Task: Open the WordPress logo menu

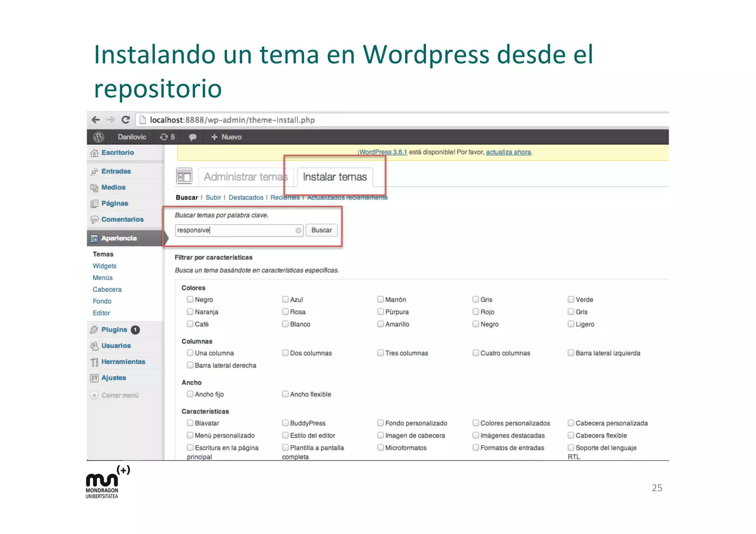Action: tap(99, 137)
